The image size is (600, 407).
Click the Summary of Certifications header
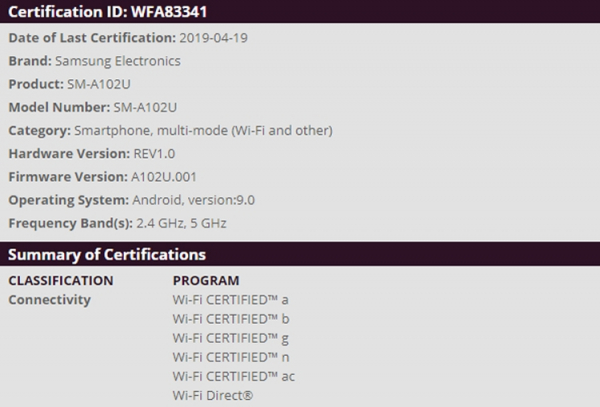(x=107, y=255)
